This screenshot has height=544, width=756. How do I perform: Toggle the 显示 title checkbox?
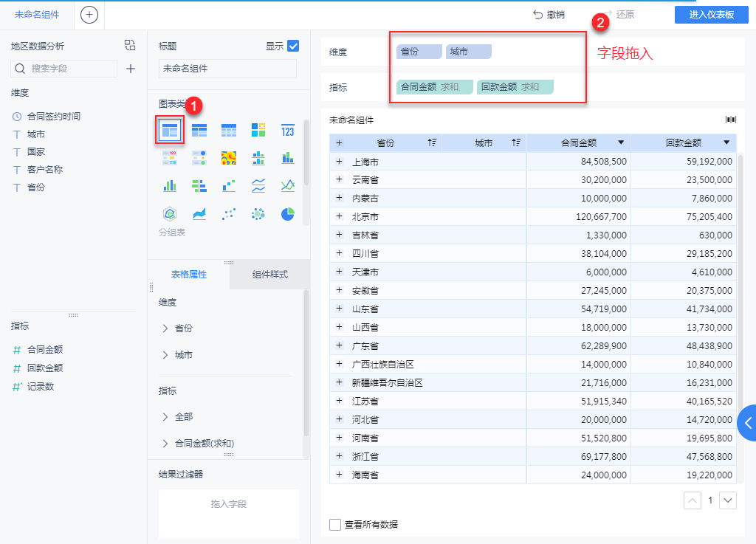(292, 46)
